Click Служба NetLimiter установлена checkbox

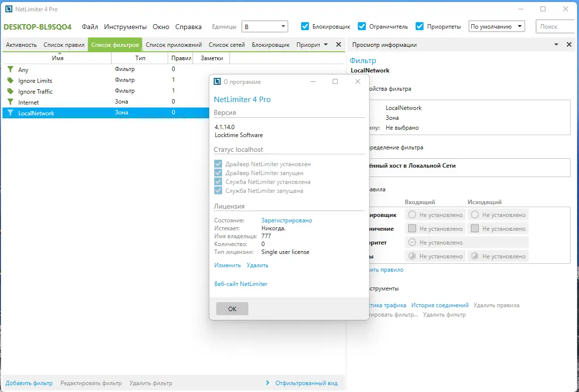coord(218,181)
